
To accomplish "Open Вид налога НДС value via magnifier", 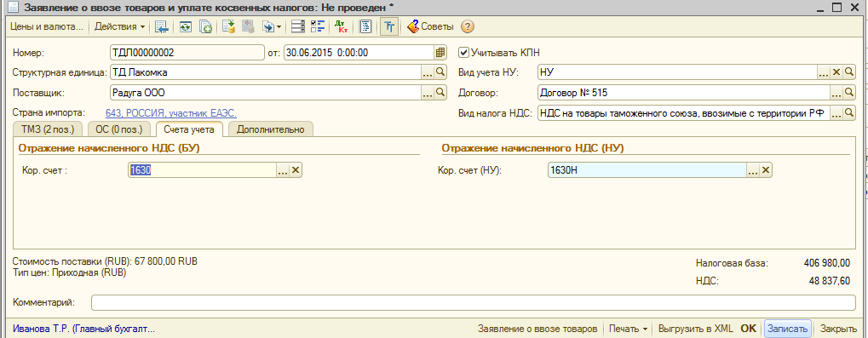I will 849,113.
